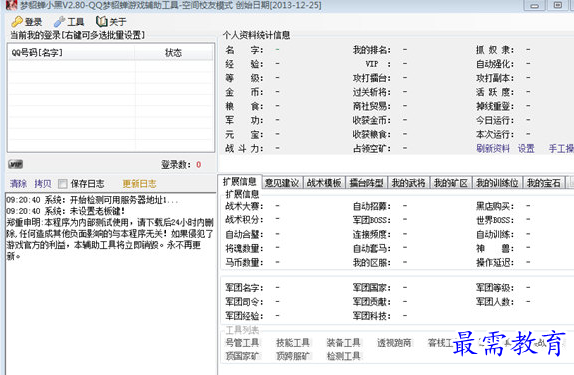Click the first empty row in login list
Screen dimensions: 574x375
tap(110, 66)
